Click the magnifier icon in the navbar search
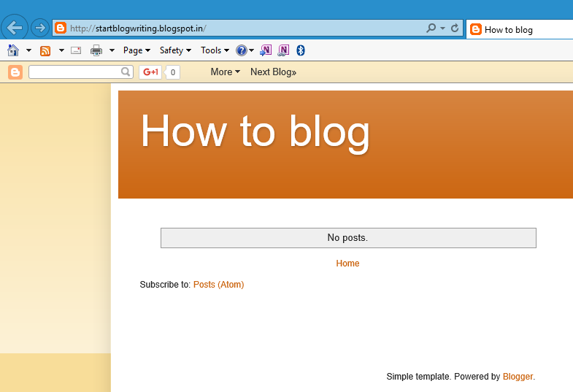The width and height of the screenshot is (573, 392). click(x=126, y=72)
